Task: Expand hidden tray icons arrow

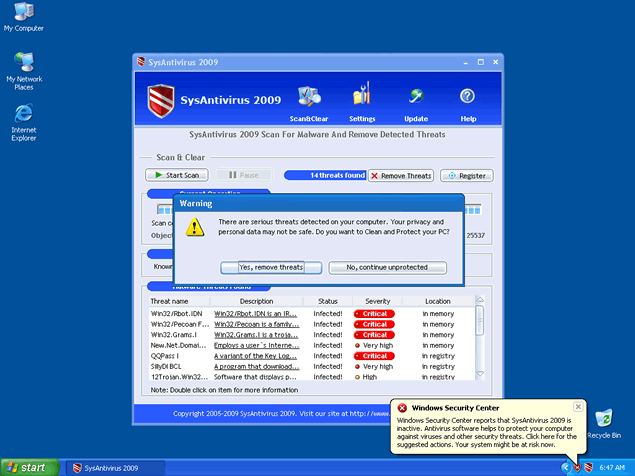Action: point(566,467)
